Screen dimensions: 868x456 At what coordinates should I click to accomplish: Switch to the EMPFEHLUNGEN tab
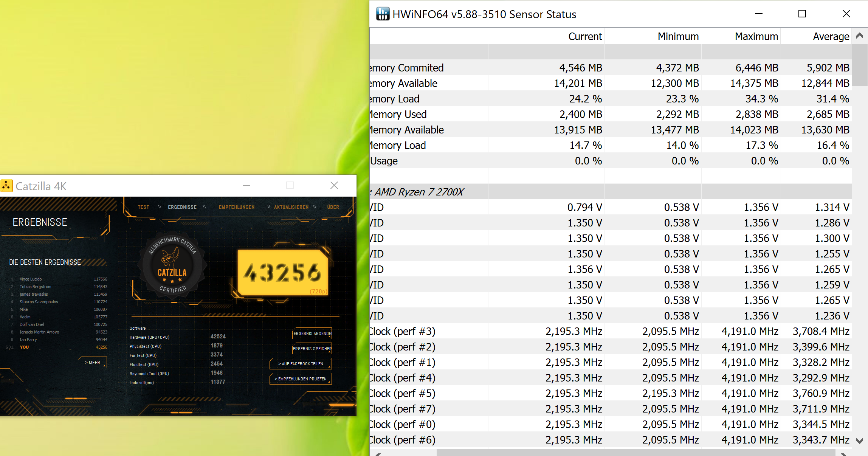click(236, 207)
